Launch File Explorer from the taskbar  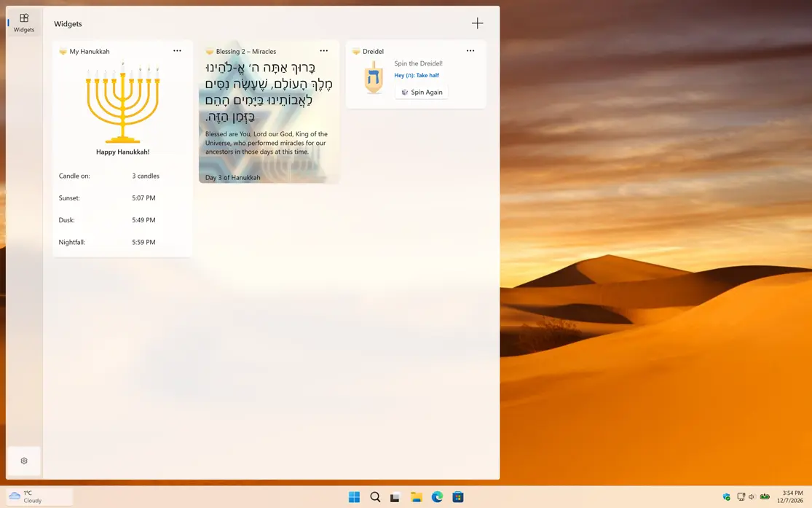pos(417,497)
